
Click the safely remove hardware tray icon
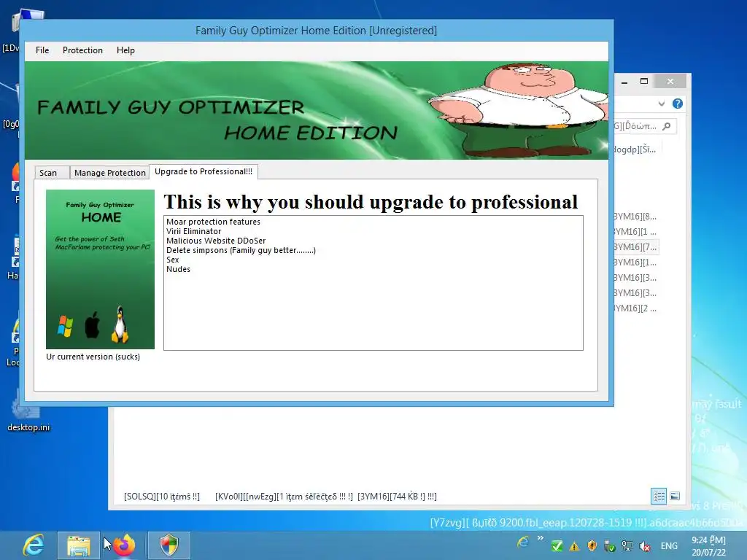point(609,546)
